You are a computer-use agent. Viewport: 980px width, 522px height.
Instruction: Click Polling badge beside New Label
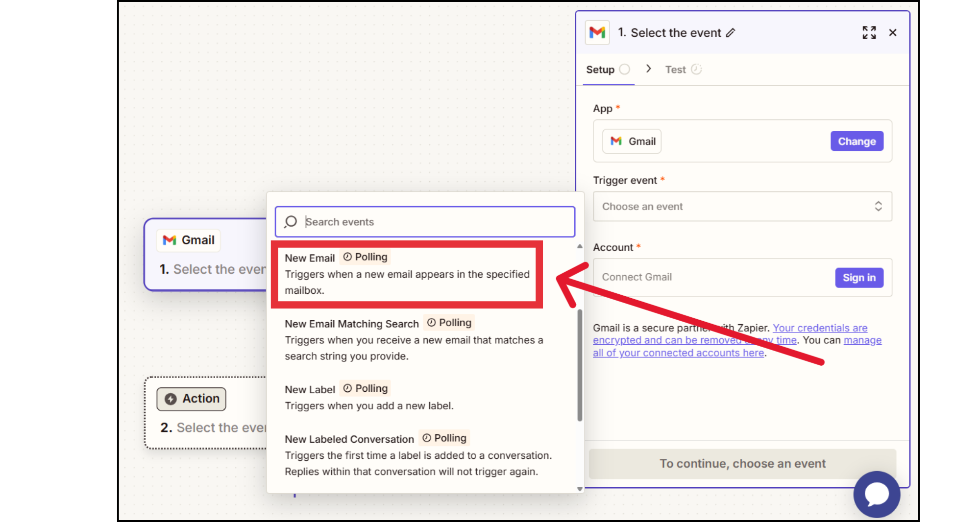[x=365, y=388]
